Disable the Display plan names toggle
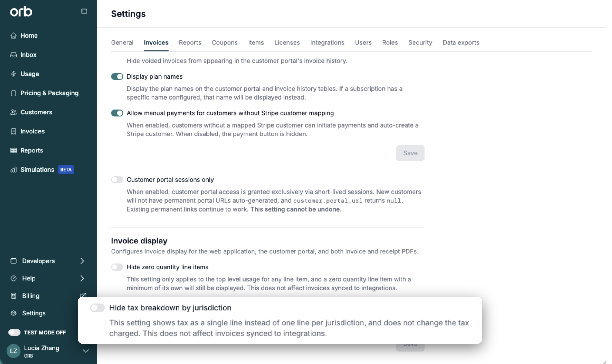 click(x=117, y=76)
